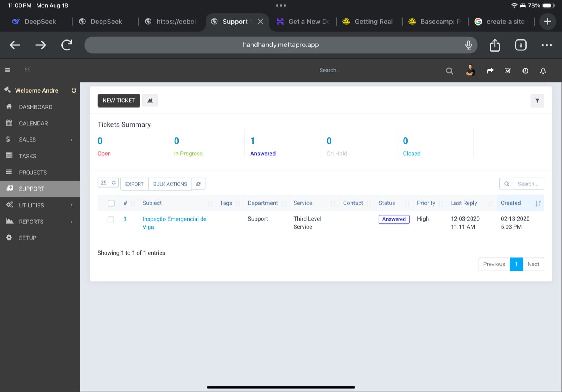
Task: Click the logout power icon beside Welcome Andre
Action: click(x=74, y=90)
